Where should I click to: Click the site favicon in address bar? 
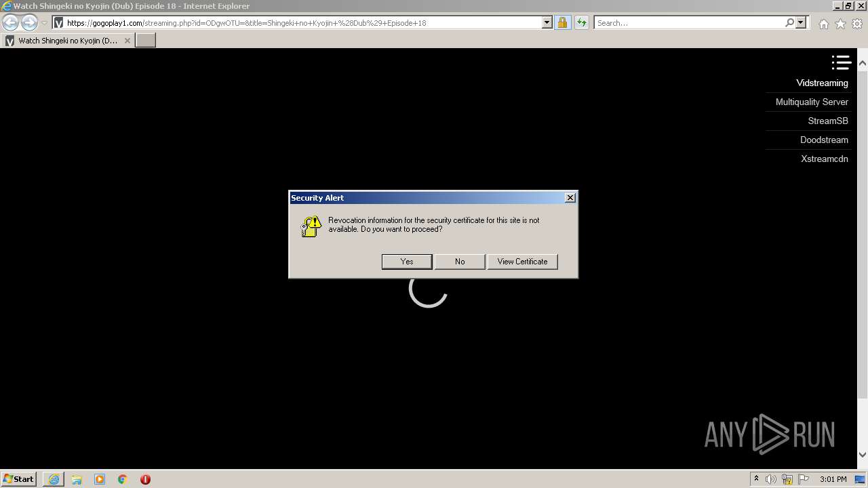(x=59, y=23)
